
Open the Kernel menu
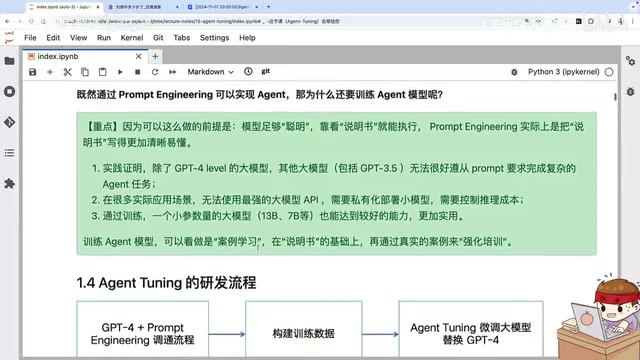tap(132, 38)
